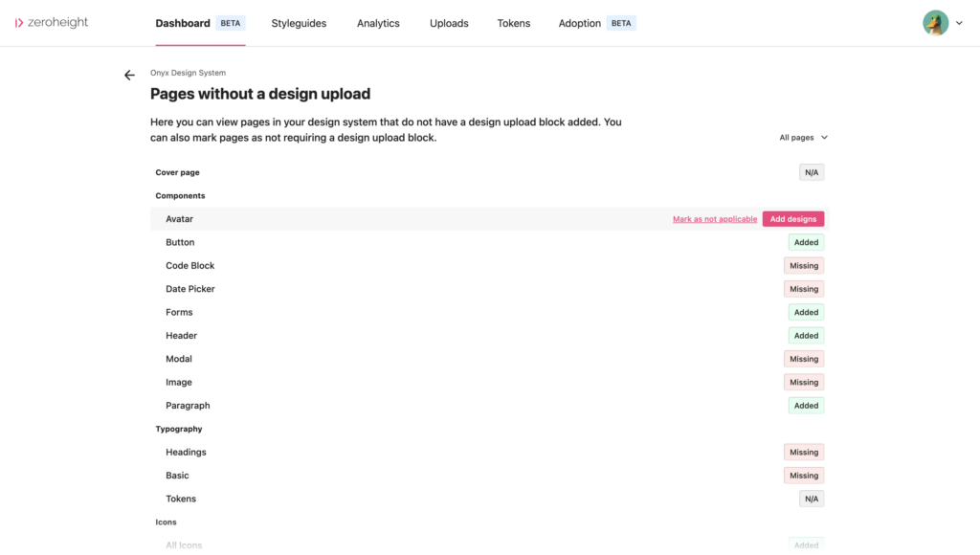980x555 pixels.
Task: Go back using the left arrow
Action: [129, 75]
